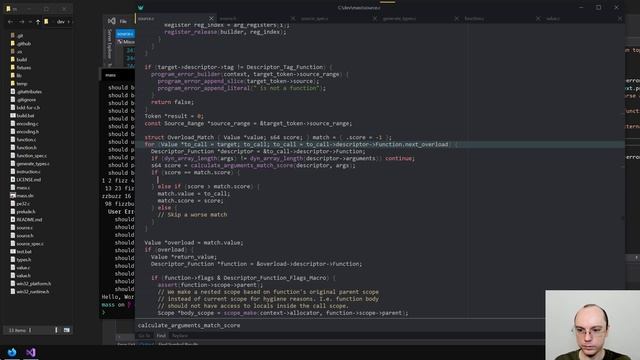The height and width of the screenshot is (360, 640).
Task: Open Firefox from the taskbar
Action: click(12, 352)
